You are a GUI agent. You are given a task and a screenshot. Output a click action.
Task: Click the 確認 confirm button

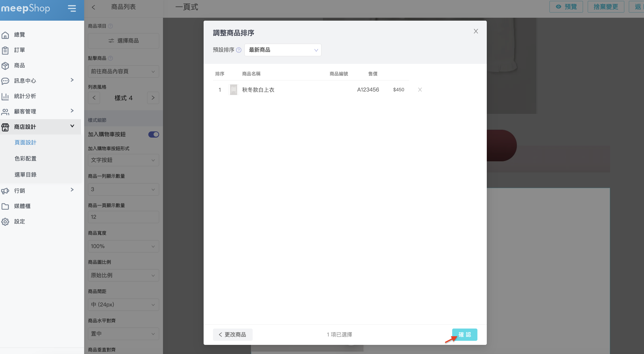(x=464, y=335)
